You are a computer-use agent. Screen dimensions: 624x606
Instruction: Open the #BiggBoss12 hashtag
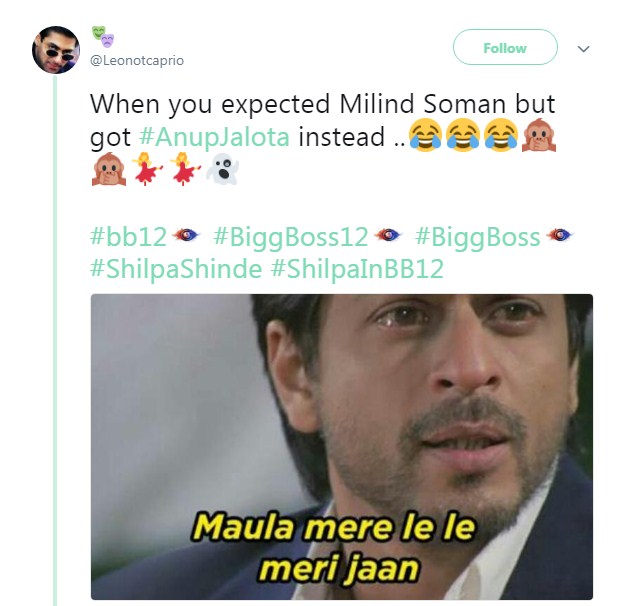click(x=291, y=237)
